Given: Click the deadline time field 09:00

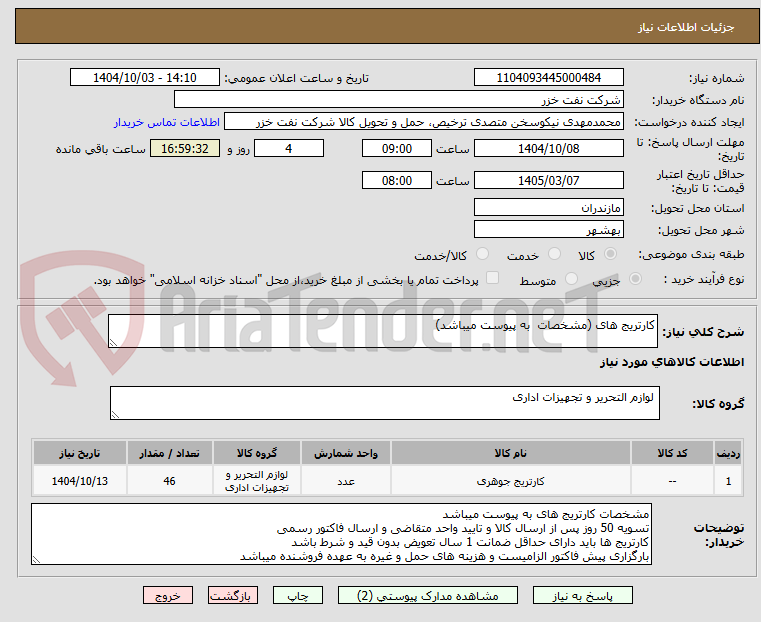Looking at the screenshot, I should (x=397, y=148).
